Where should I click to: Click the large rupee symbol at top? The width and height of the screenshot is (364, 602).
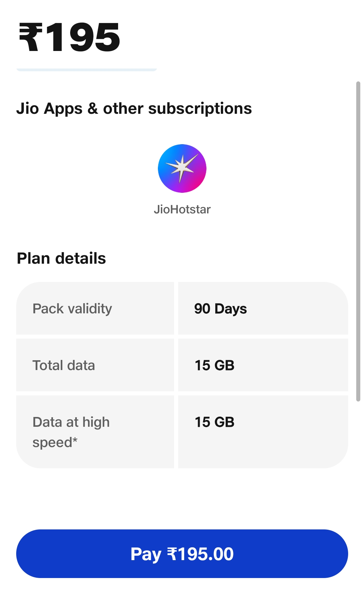(31, 37)
